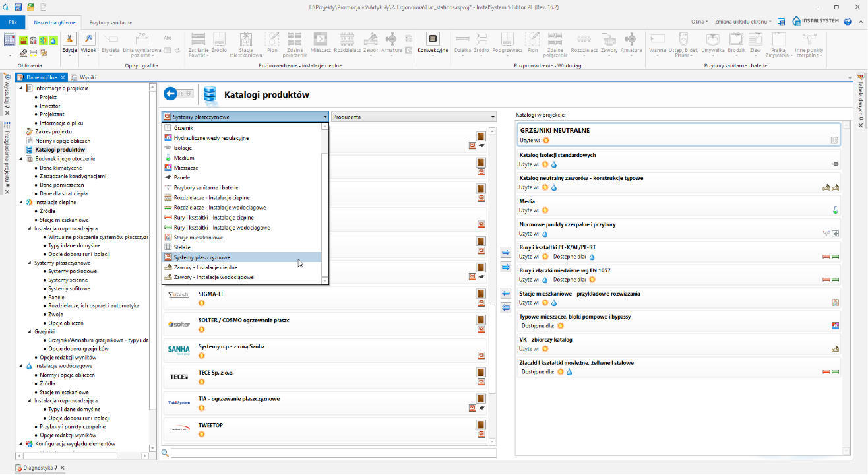
Task: Click the solter catalog logo
Action: click(x=179, y=324)
